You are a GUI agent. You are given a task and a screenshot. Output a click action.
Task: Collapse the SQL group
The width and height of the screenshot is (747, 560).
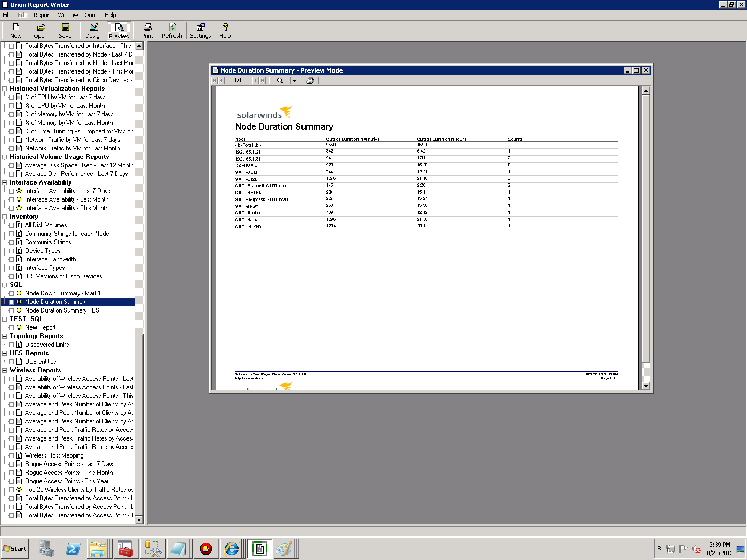[5, 285]
